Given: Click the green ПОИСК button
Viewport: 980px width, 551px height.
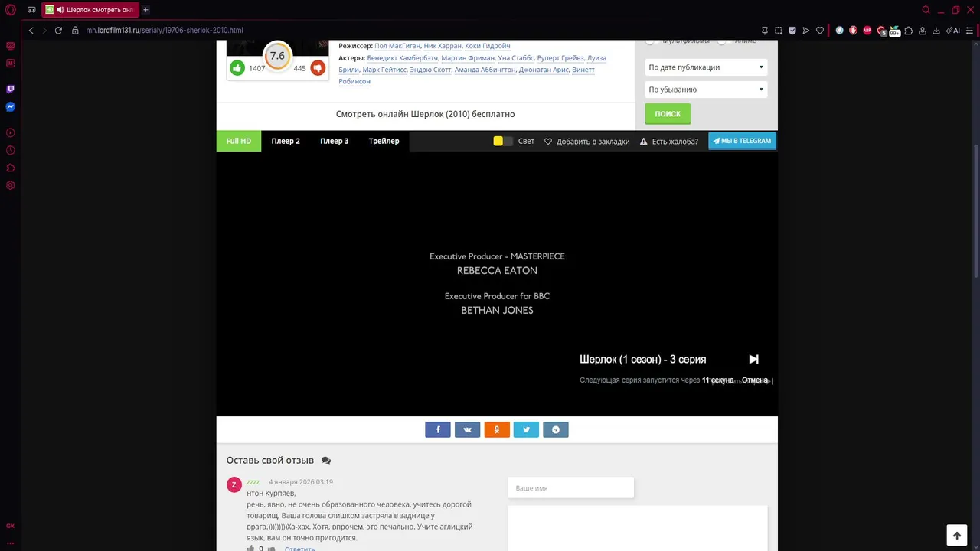Looking at the screenshot, I should point(668,113).
